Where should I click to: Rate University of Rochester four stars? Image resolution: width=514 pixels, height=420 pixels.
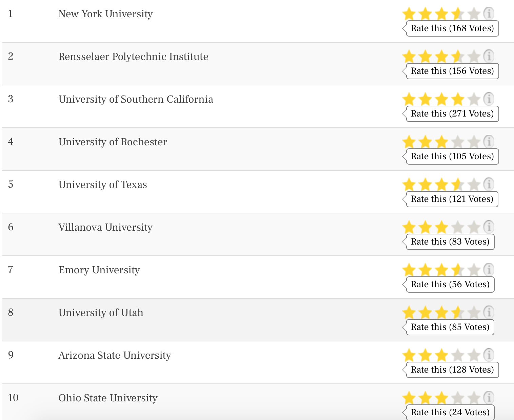(x=458, y=142)
